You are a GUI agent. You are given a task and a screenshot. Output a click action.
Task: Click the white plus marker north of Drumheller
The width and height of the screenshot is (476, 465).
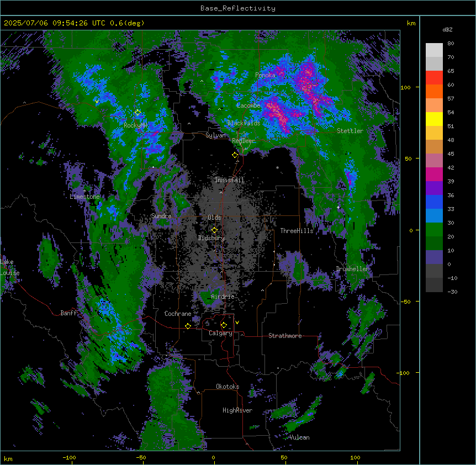(338, 207)
